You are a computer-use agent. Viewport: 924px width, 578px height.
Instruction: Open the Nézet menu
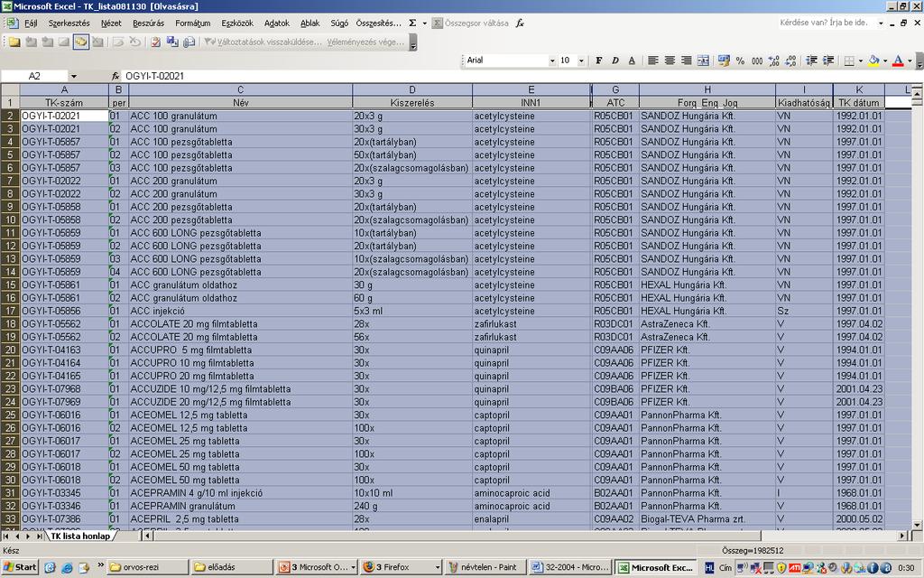coord(111,23)
